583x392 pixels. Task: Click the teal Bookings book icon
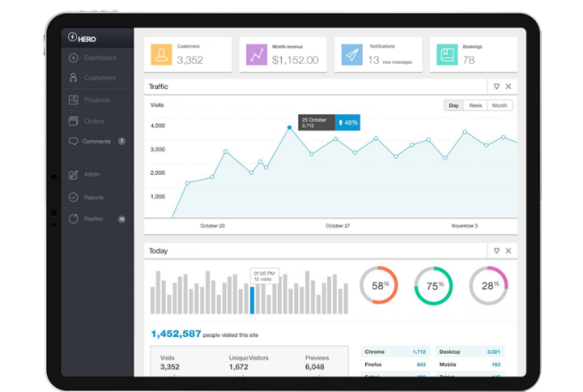(x=447, y=55)
